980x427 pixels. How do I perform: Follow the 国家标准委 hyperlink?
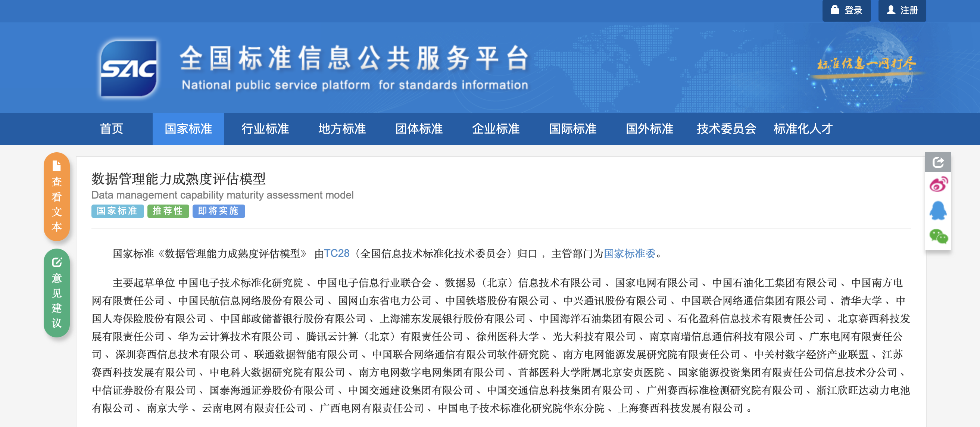coord(629,253)
